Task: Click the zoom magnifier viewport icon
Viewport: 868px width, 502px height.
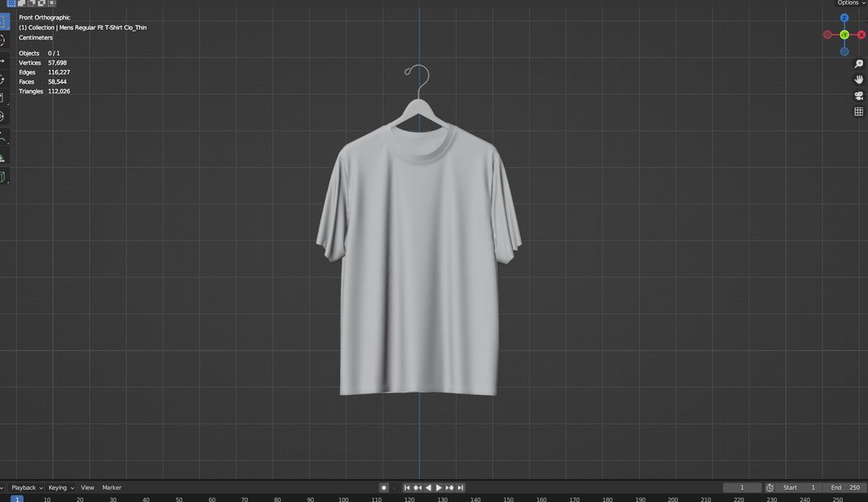Action: (x=859, y=64)
